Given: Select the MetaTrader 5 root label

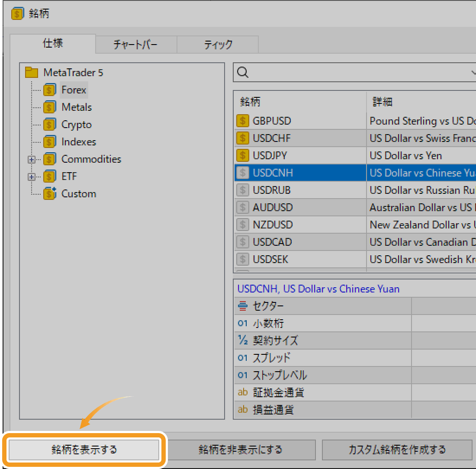Looking at the screenshot, I should coord(73,73).
